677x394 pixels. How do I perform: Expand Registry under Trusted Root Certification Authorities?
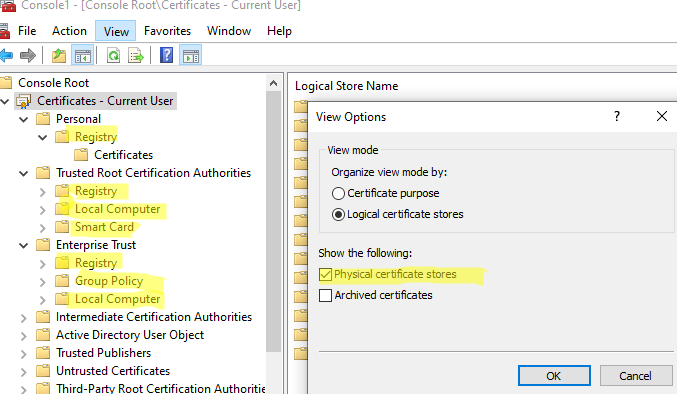tap(42, 192)
